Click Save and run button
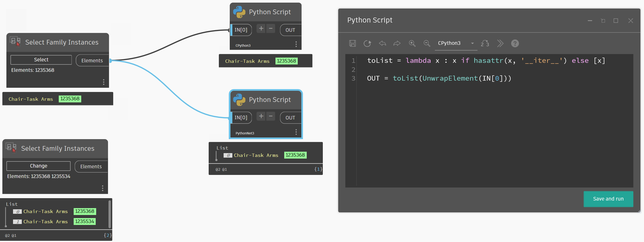This screenshot has height=242, width=644. [608, 199]
